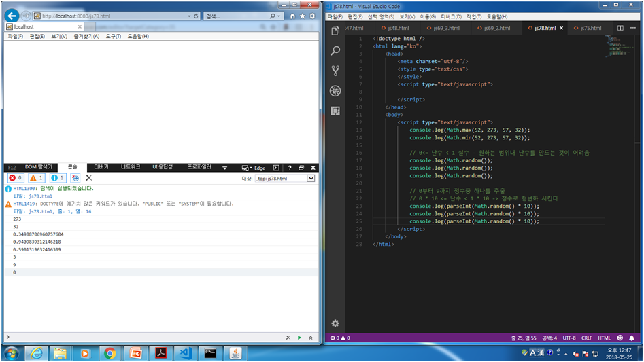Click js78.html line 1 column 16 link
644x362 pixels.
[60, 211]
